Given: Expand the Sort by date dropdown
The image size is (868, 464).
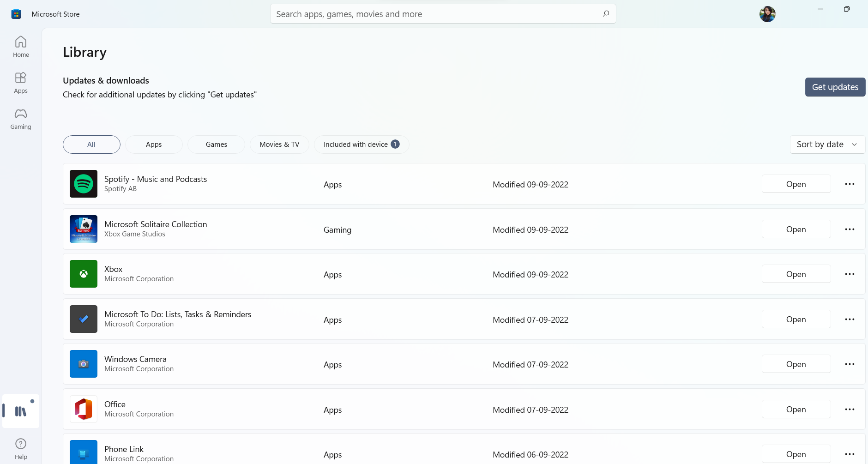Looking at the screenshot, I should [x=827, y=145].
